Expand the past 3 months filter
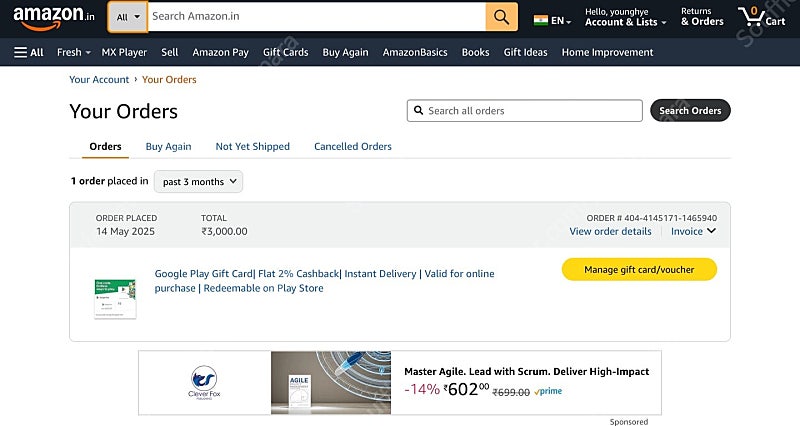The width and height of the screenshot is (800, 426). coord(198,182)
